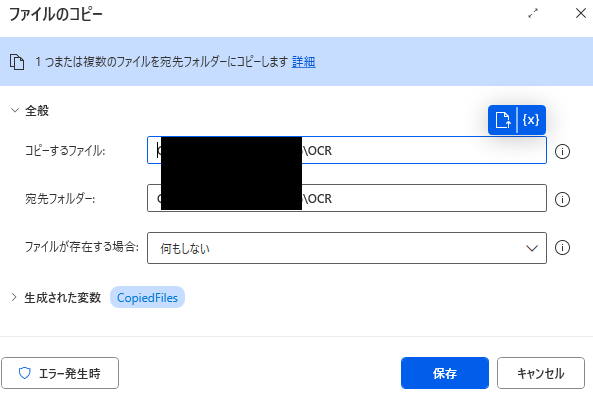This screenshot has height=399, width=593.
Task: Focus the コピーするファイル input field
Action: click(347, 150)
